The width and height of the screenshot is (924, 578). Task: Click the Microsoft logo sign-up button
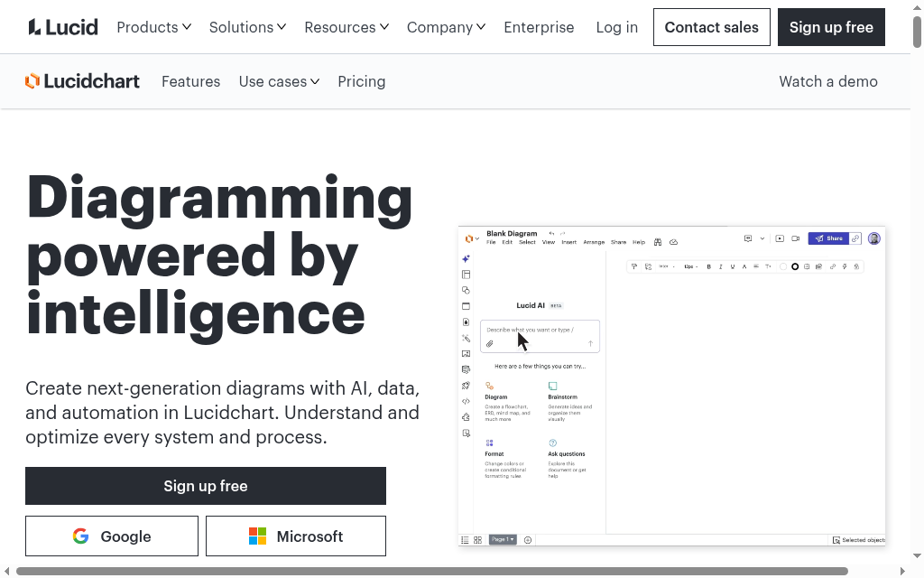click(296, 536)
